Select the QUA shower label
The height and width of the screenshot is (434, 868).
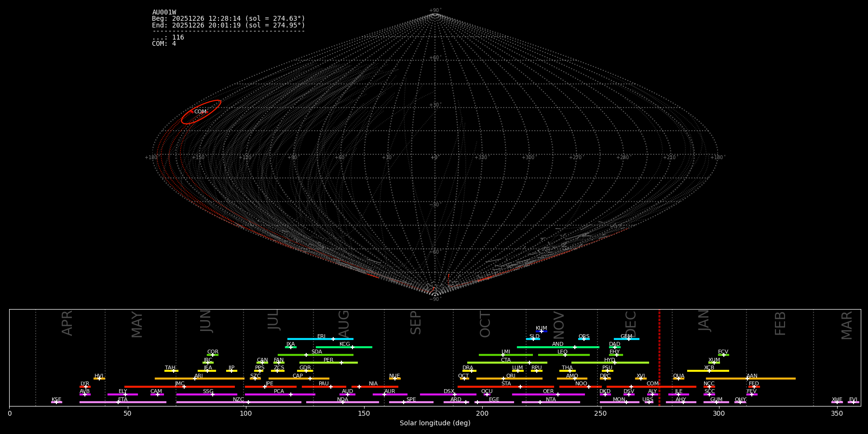point(678,376)
